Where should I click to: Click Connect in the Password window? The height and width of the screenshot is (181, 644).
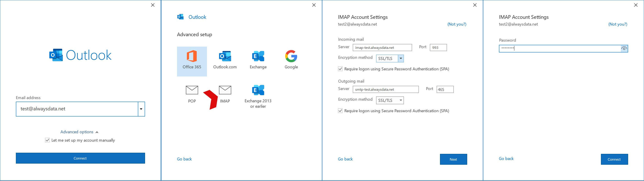point(614,159)
